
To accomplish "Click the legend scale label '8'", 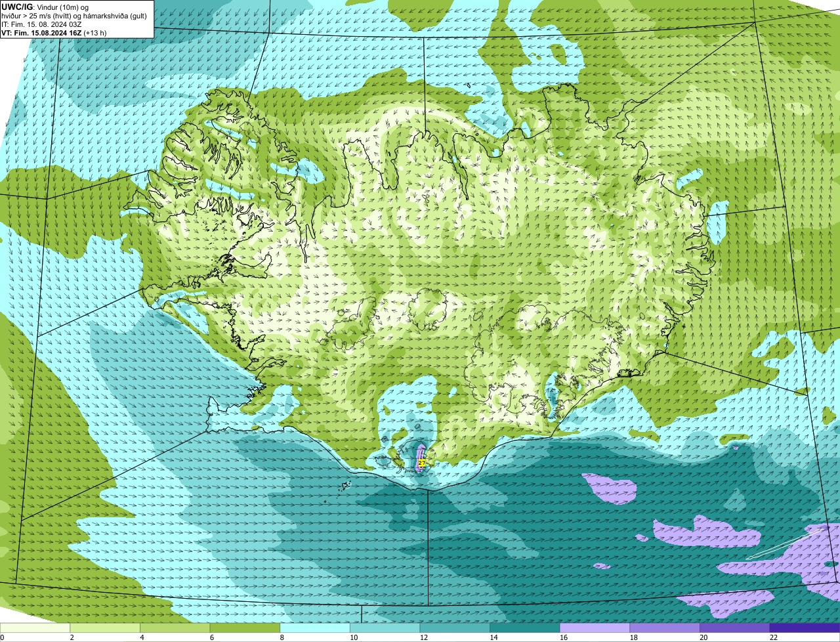I will coord(282,637).
